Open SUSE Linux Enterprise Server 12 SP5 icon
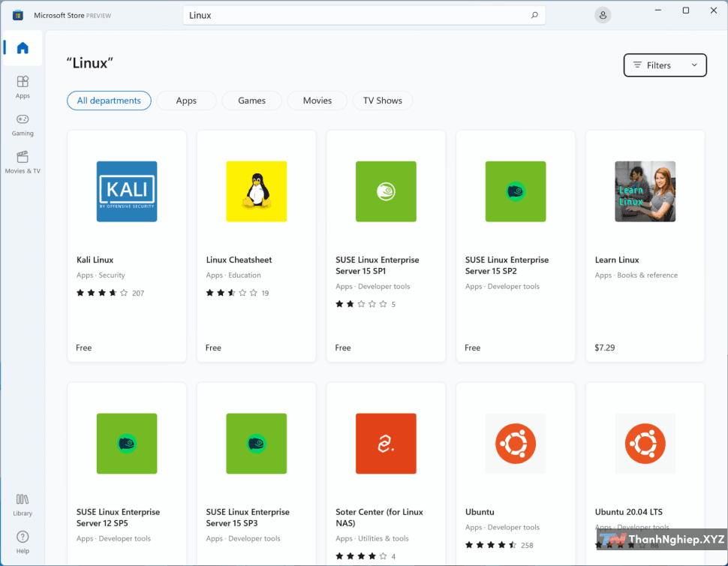This screenshot has width=728, height=566. [127, 444]
